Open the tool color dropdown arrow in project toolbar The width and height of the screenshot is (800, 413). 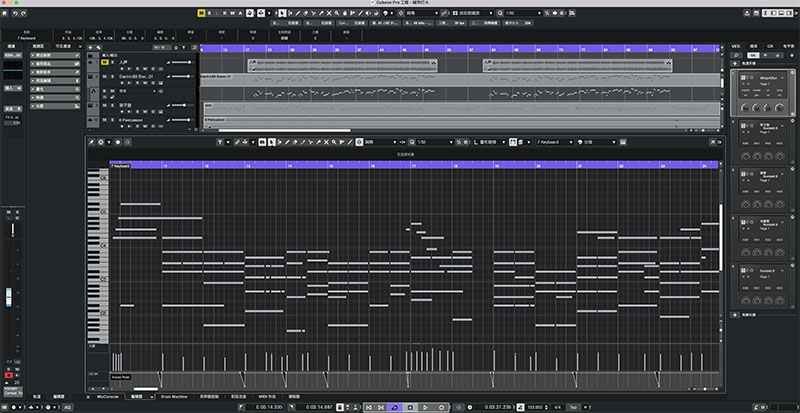point(391,13)
